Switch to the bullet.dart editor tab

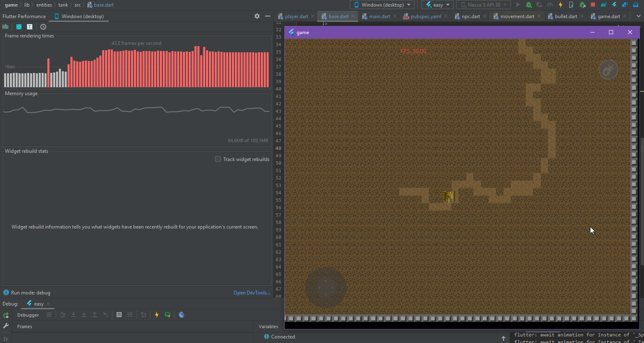566,16
